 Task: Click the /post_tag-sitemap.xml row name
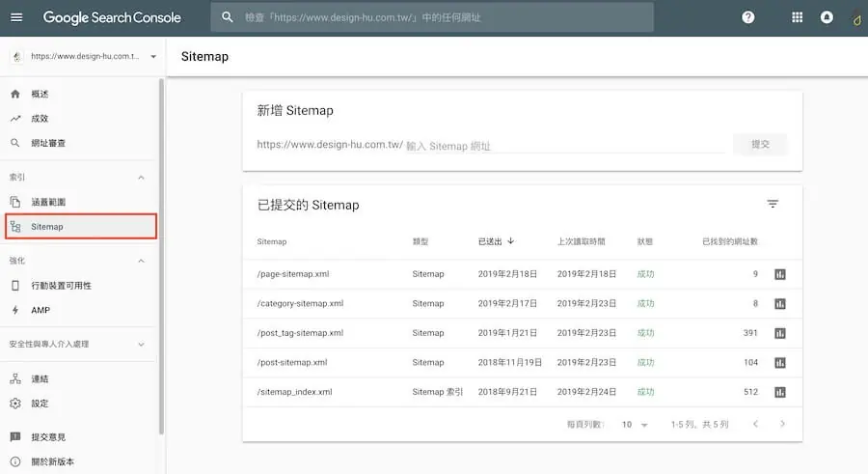[x=300, y=333]
